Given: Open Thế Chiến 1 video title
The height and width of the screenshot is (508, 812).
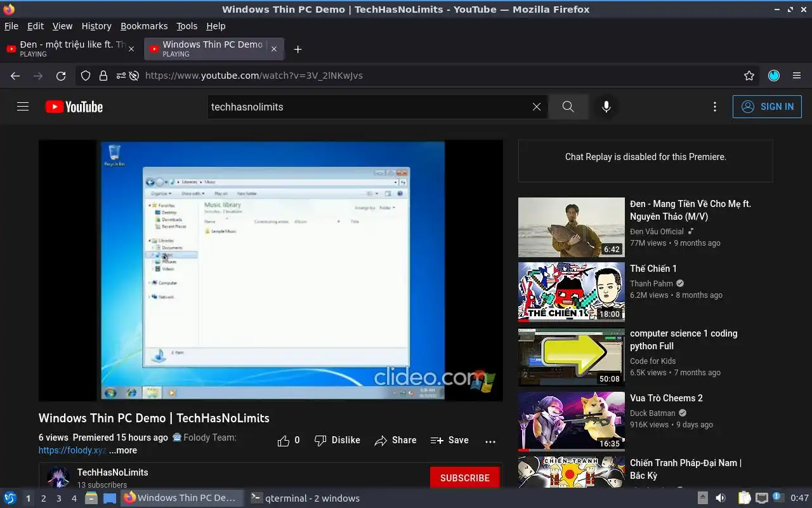Looking at the screenshot, I should click(x=653, y=269).
